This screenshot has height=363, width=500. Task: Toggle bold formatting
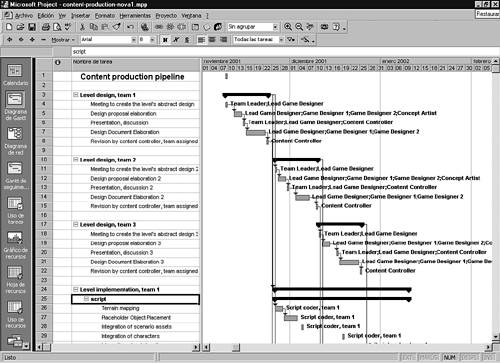(x=165, y=40)
